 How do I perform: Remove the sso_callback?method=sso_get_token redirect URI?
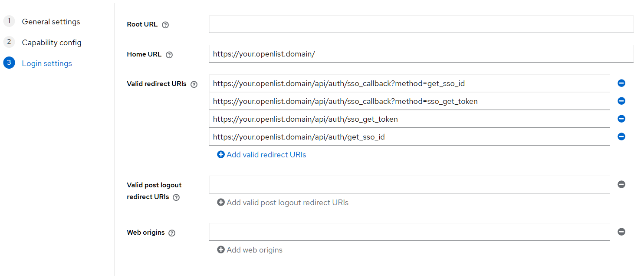point(621,101)
